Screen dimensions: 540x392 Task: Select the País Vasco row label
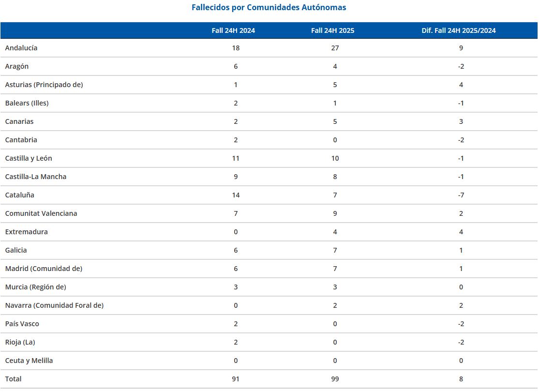point(22,324)
